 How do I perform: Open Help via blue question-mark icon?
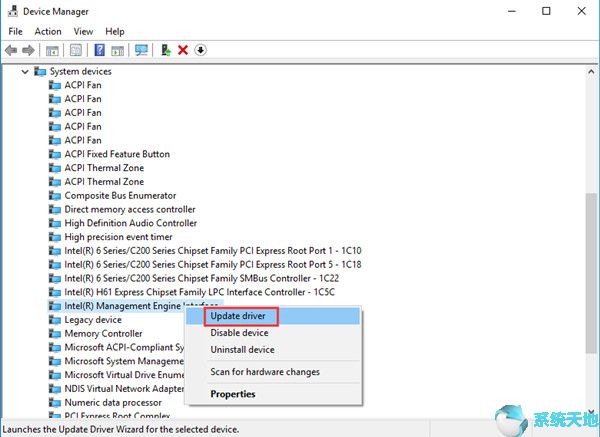tap(99, 50)
